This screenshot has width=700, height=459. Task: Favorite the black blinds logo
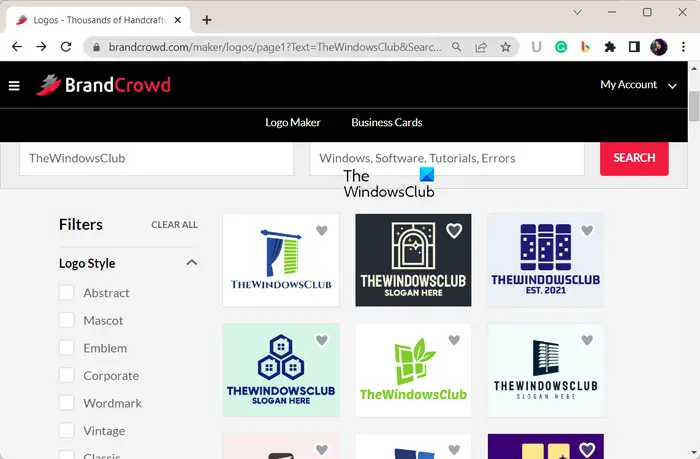[587, 340]
